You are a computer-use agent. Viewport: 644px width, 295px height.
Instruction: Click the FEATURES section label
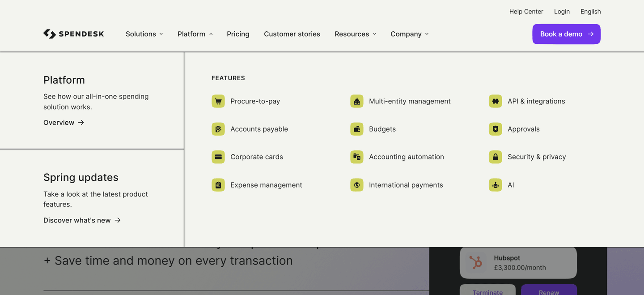click(228, 78)
